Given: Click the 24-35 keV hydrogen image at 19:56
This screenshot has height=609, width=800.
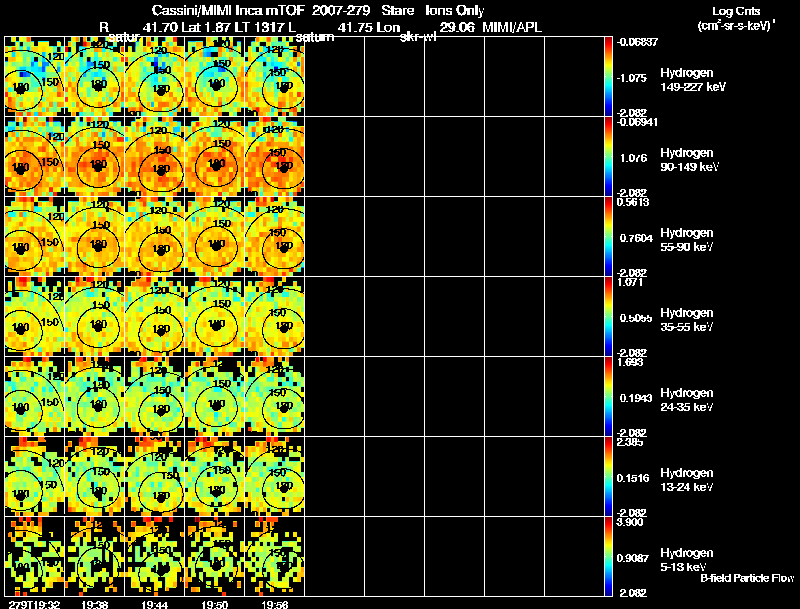Looking at the screenshot, I should tap(274, 397).
